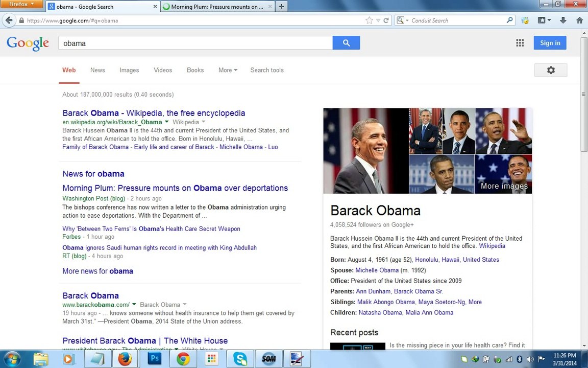Open the large smiling Obama portrait image
The image size is (588, 368).
[x=366, y=151]
